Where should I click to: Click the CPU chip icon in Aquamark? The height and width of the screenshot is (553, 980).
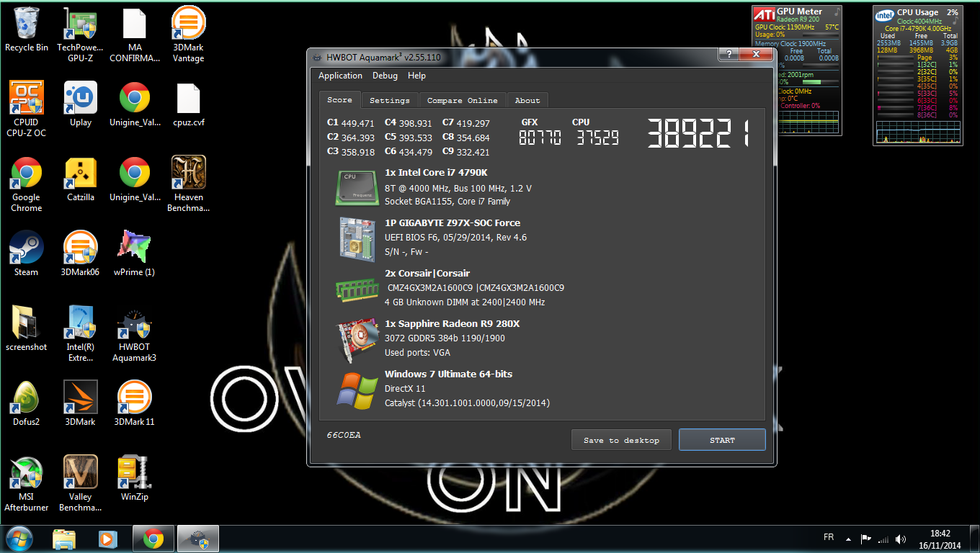(x=357, y=187)
